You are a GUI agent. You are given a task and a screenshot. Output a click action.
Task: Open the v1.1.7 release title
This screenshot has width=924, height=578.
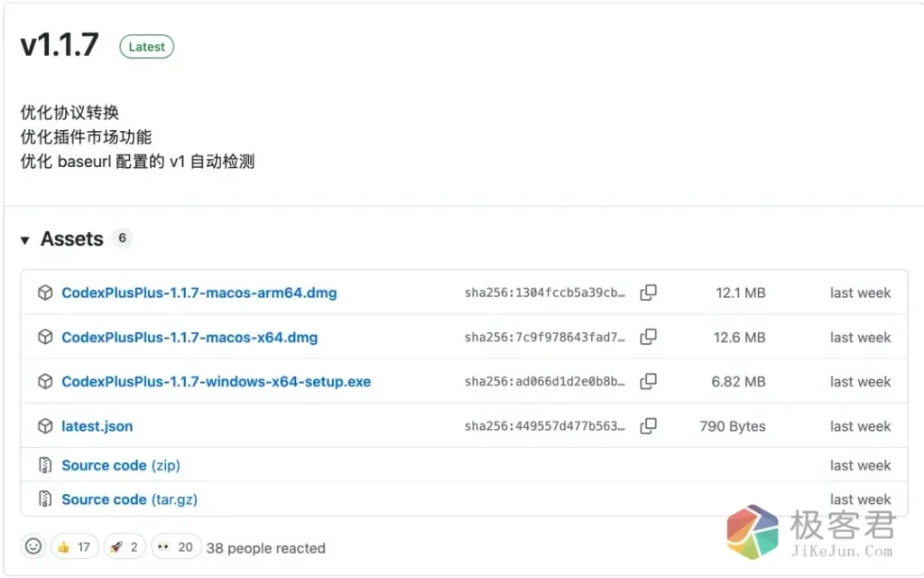(x=60, y=45)
